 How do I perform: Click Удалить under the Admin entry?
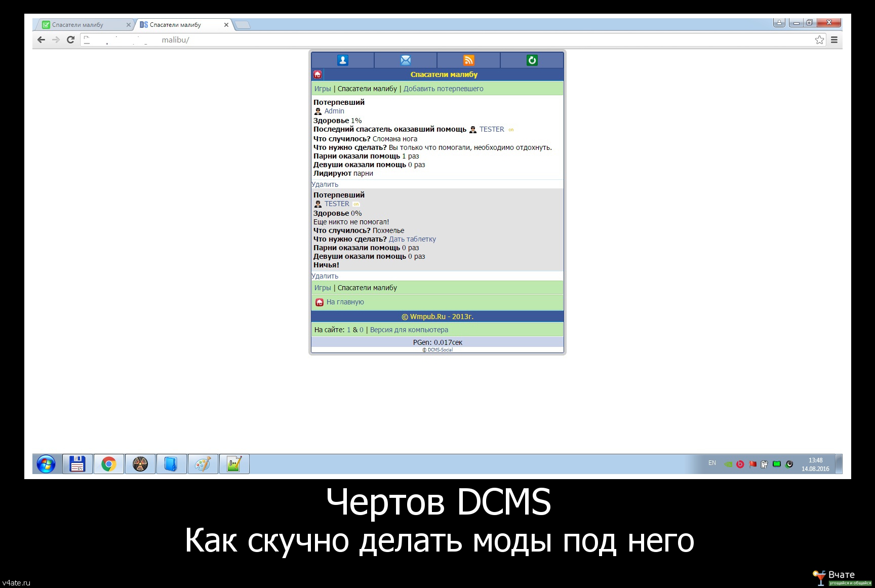(325, 184)
